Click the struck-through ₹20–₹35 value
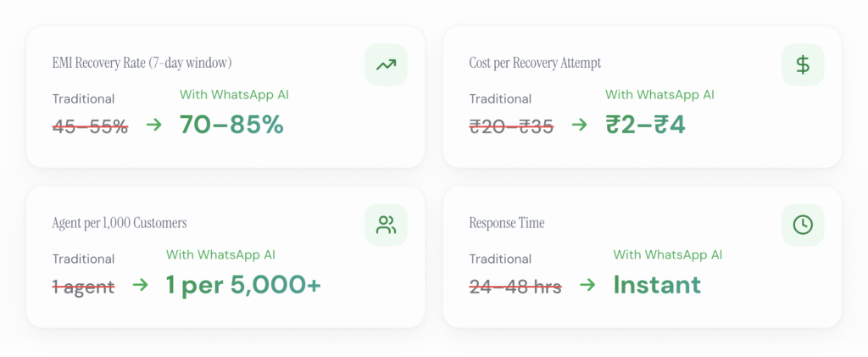This screenshot has height=357, width=868. pos(511,126)
